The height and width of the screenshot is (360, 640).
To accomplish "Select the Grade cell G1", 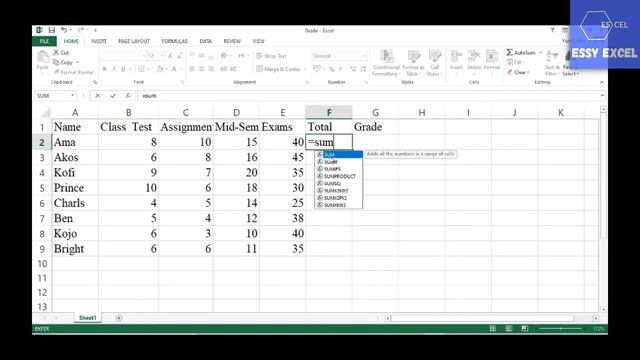I will point(376,127).
